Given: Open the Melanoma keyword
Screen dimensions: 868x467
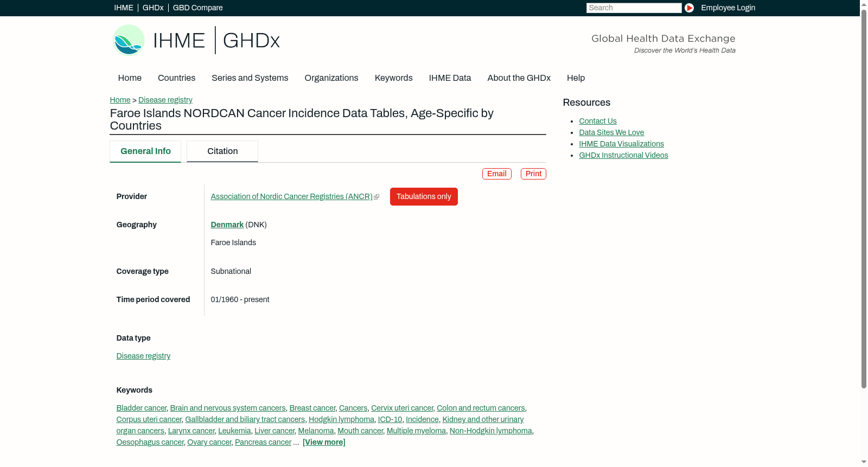Looking at the screenshot, I should pos(316,431).
